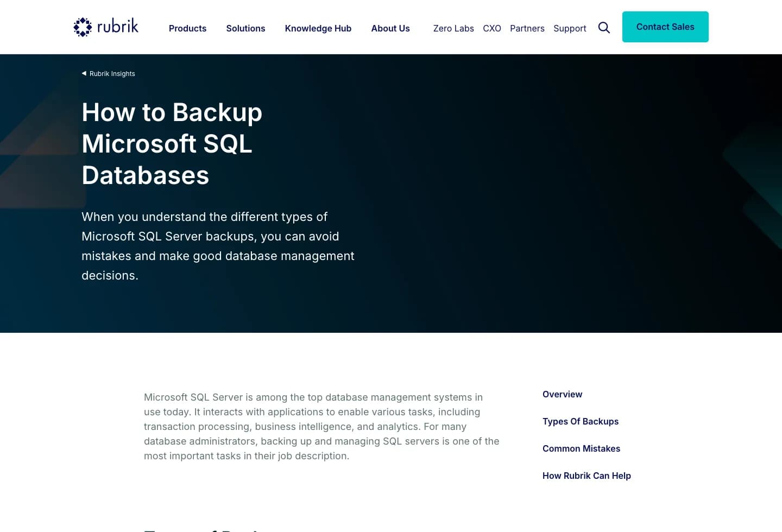Open the Knowledge Hub menu
The image size is (782, 532).
coord(318,28)
